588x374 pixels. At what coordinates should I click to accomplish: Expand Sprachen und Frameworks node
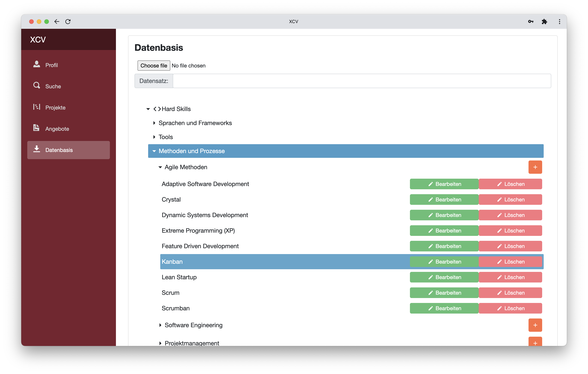tap(154, 123)
